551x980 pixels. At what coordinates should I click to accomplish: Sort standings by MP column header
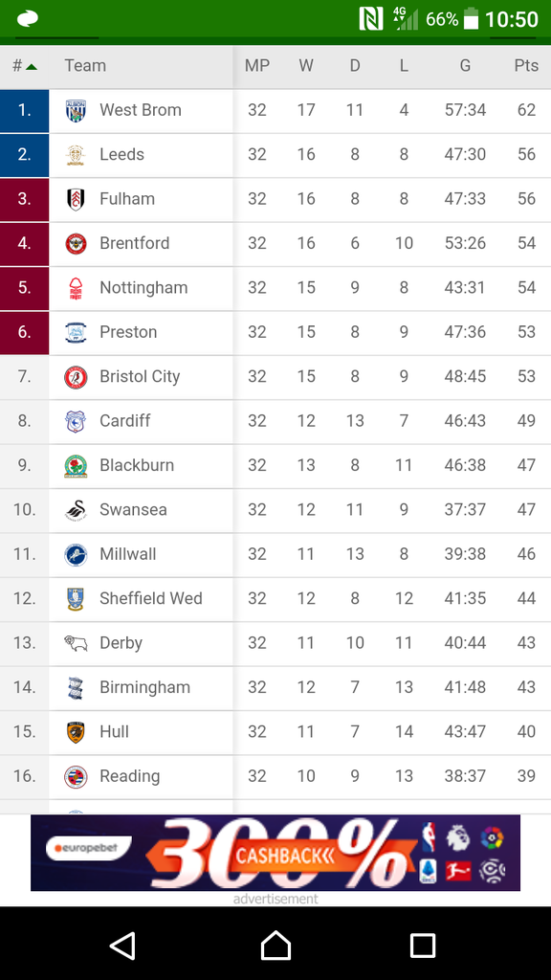[x=256, y=66]
